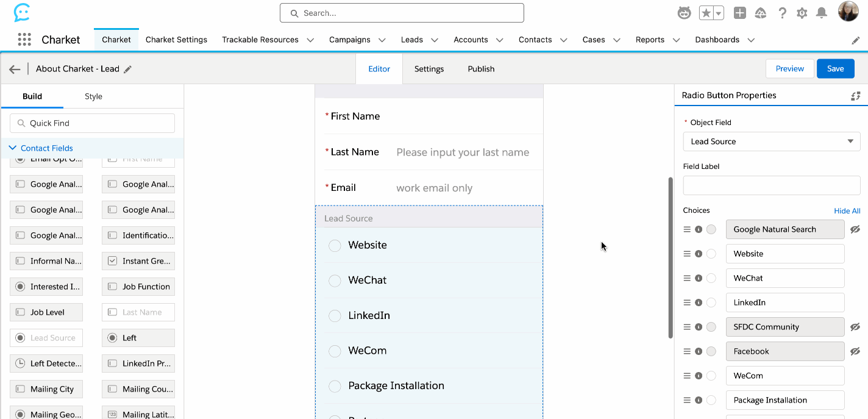
Task: Select the WeCom radio option in form
Action: (x=335, y=351)
